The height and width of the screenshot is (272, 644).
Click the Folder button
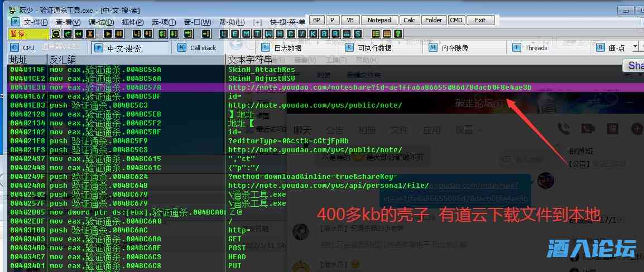tap(434, 20)
